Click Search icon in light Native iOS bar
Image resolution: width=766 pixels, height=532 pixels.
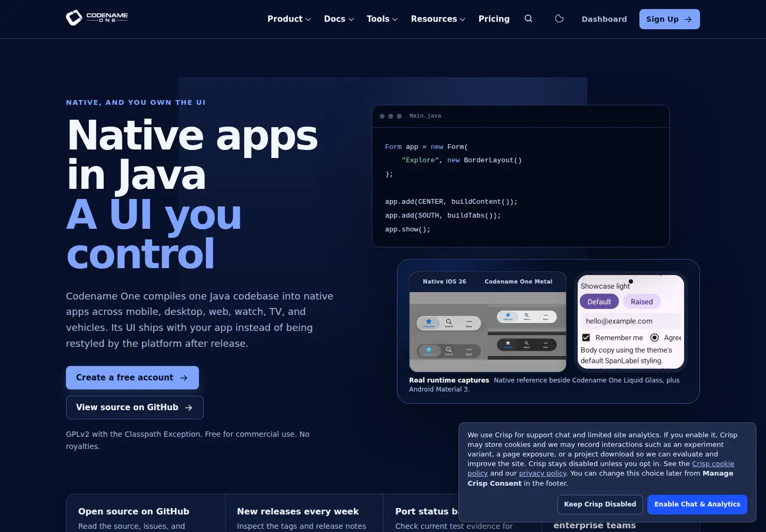click(448, 322)
